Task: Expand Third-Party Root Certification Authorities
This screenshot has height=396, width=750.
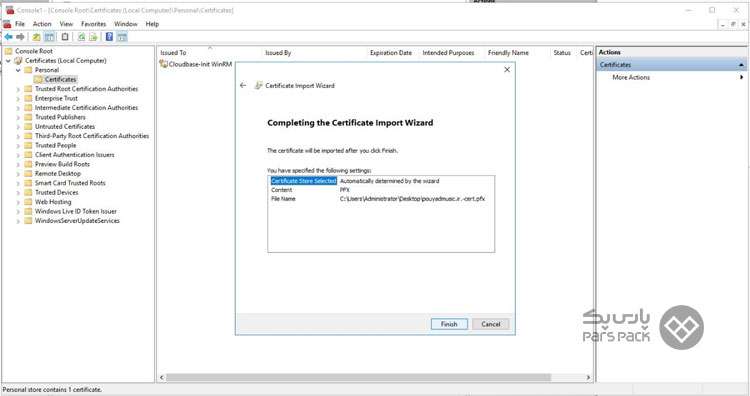Action: click(x=18, y=136)
